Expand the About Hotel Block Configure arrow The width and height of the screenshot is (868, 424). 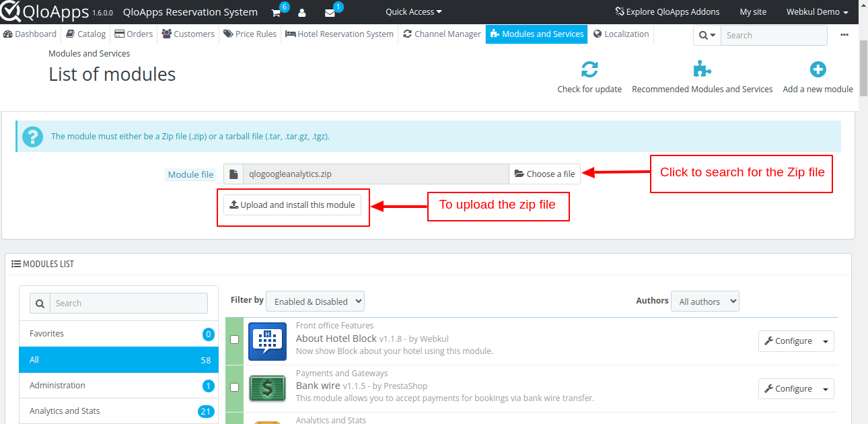point(826,341)
